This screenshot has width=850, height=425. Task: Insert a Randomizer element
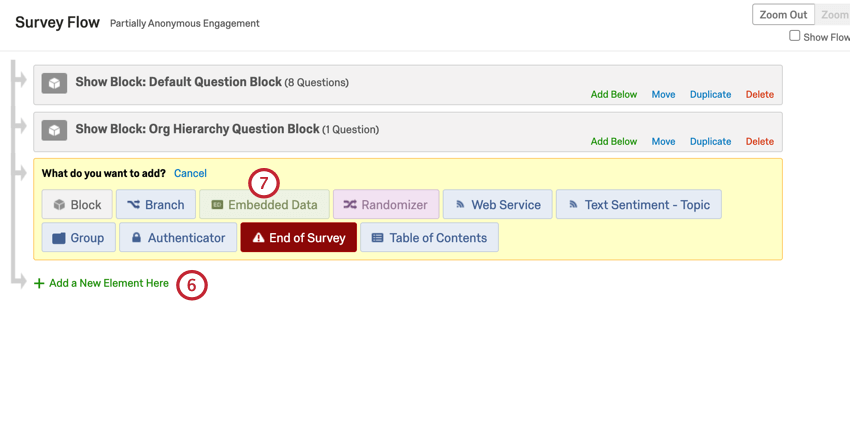[x=386, y=205]
